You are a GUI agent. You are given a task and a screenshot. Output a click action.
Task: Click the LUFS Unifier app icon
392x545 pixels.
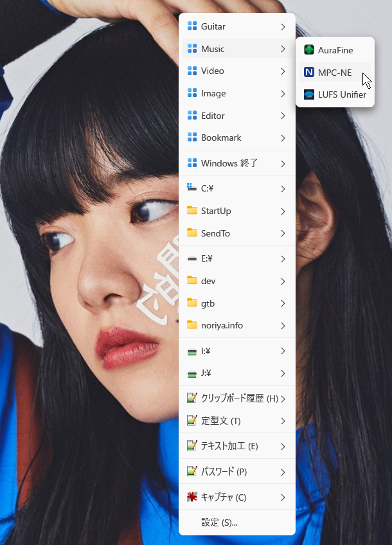(x=308, y=94)
